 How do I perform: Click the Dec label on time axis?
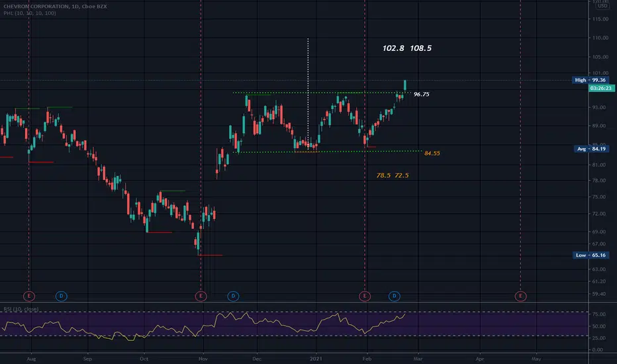coord(257,359)
